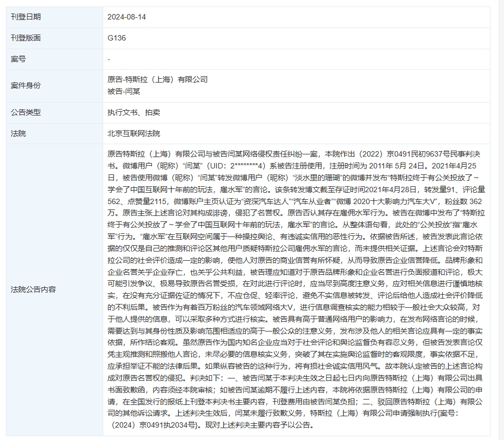The image size is (504, 440).
Task: Select plaintiff line 原告-特斯拉（上海）有限公司
Action: coord(158,79)
